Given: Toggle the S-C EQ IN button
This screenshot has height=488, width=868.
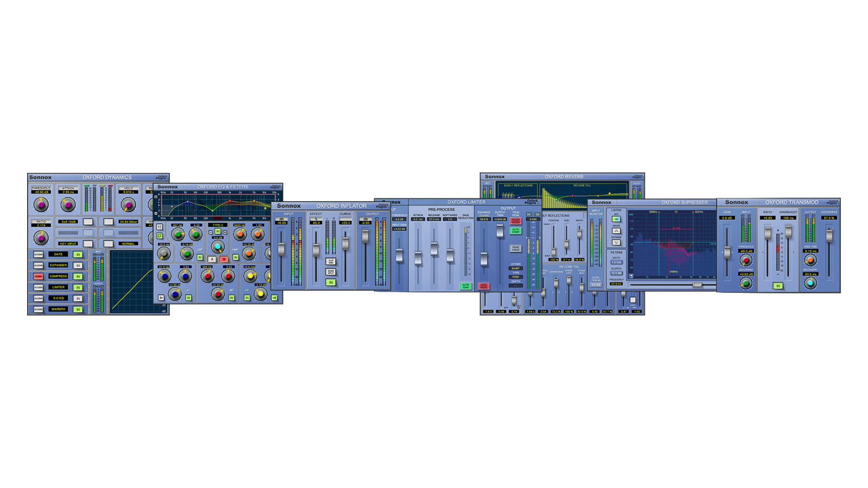Looking at the screenshot, I should [78, 298].
